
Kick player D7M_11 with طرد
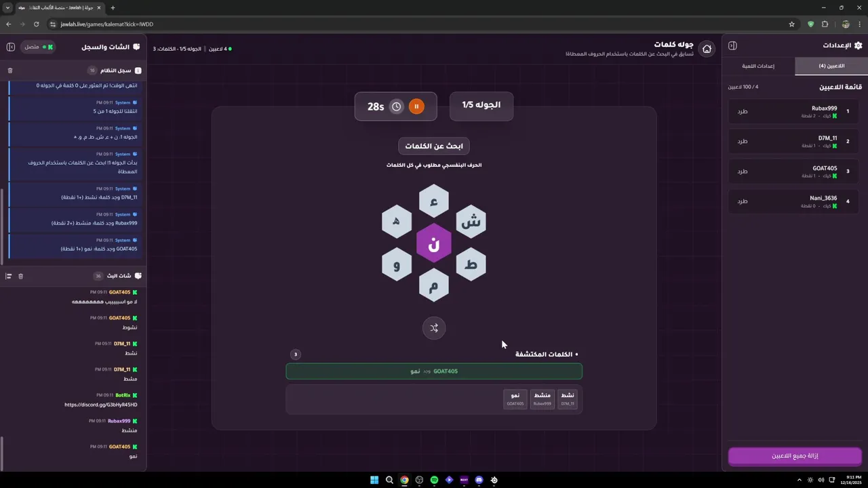pyautogui.click(x=743, y=142)
